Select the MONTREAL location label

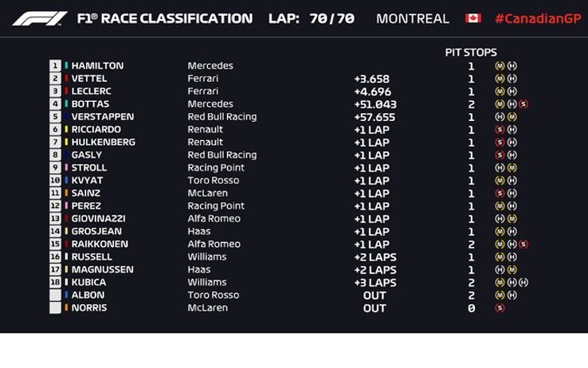(413, 18)
